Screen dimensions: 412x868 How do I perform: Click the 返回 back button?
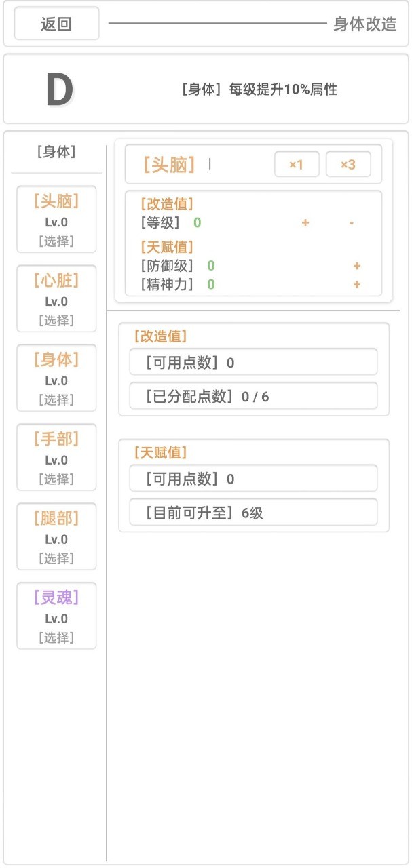tap(56, 24)
